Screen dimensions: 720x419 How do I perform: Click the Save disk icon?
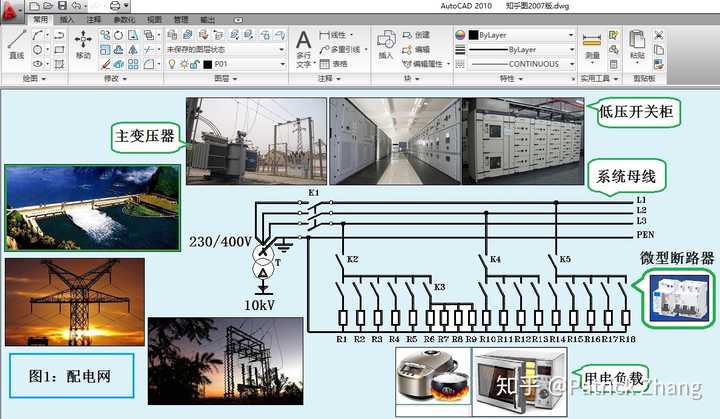[62, 6]
